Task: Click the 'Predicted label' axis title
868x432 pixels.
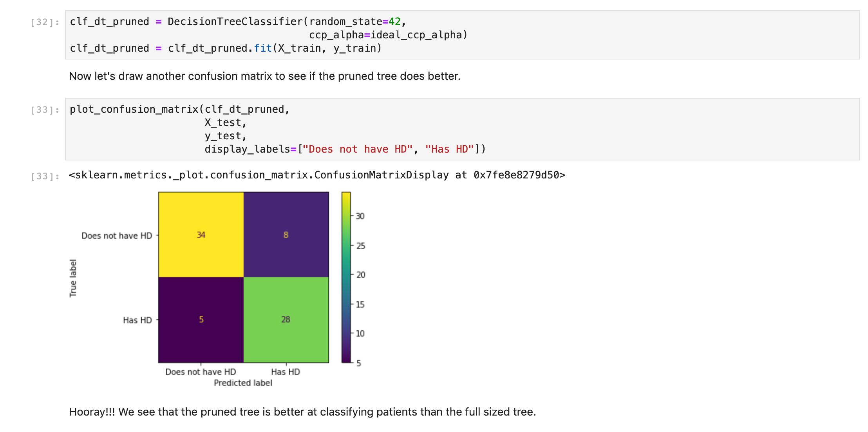Action: 243,383
